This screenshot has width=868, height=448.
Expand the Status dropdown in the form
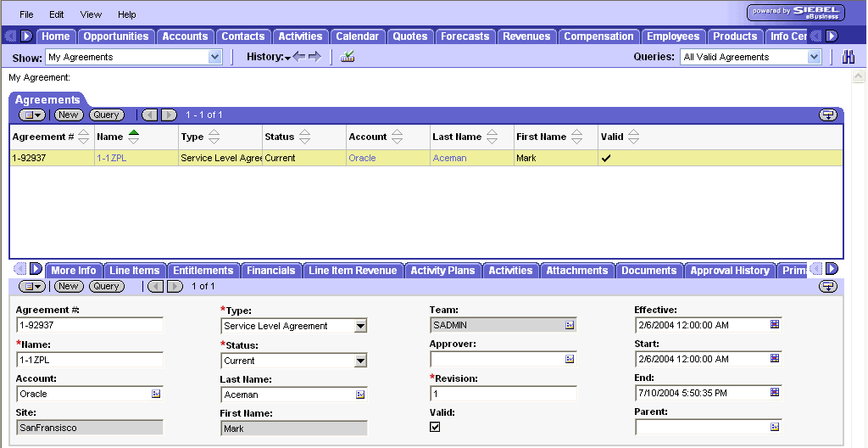360,361
